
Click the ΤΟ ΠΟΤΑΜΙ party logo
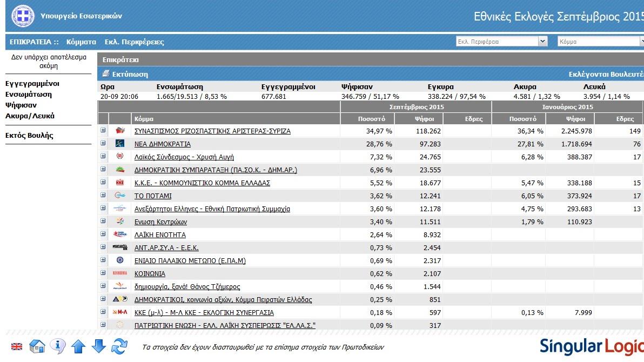(120, 195)
